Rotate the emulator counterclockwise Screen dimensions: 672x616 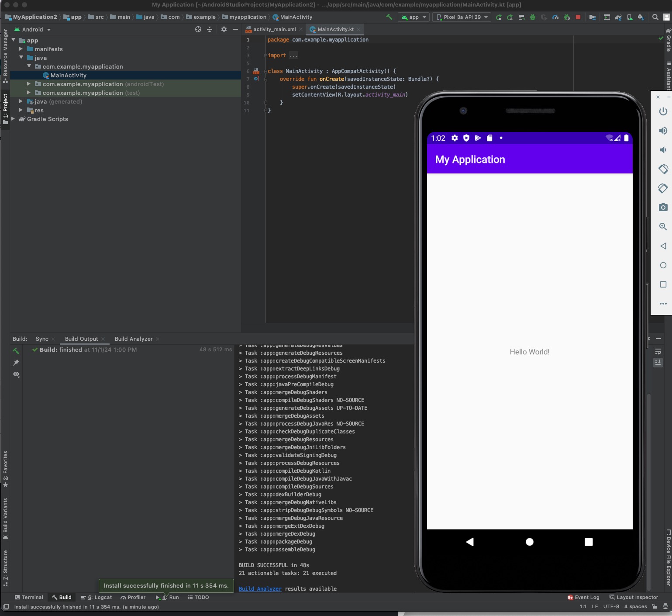pos(663,169)
